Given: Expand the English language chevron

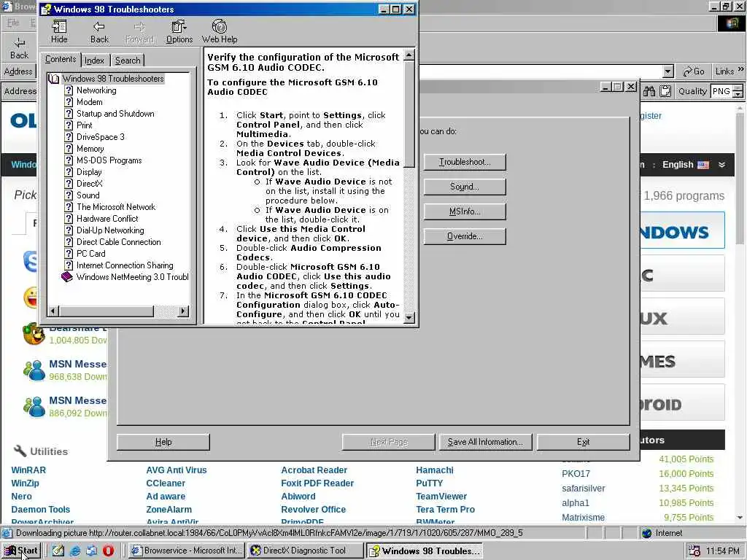Looking at the screenshot, I should point(721,165).
